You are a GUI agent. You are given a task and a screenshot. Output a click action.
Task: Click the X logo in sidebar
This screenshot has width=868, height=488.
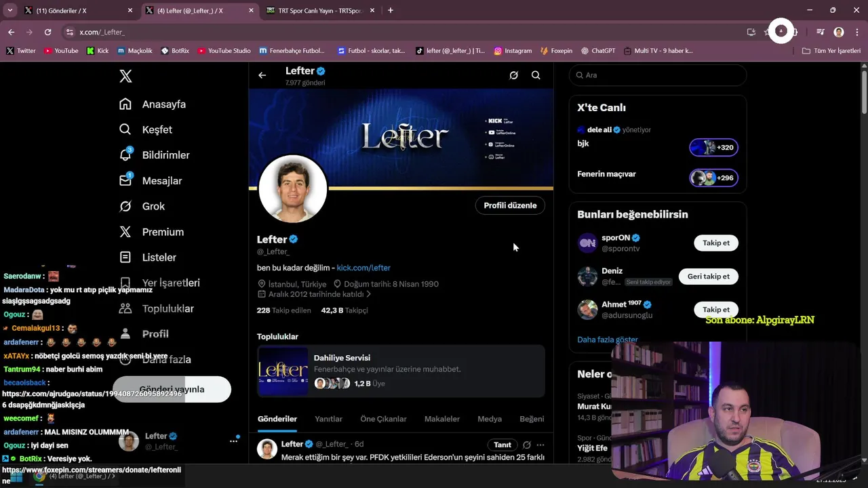(125, 76)
